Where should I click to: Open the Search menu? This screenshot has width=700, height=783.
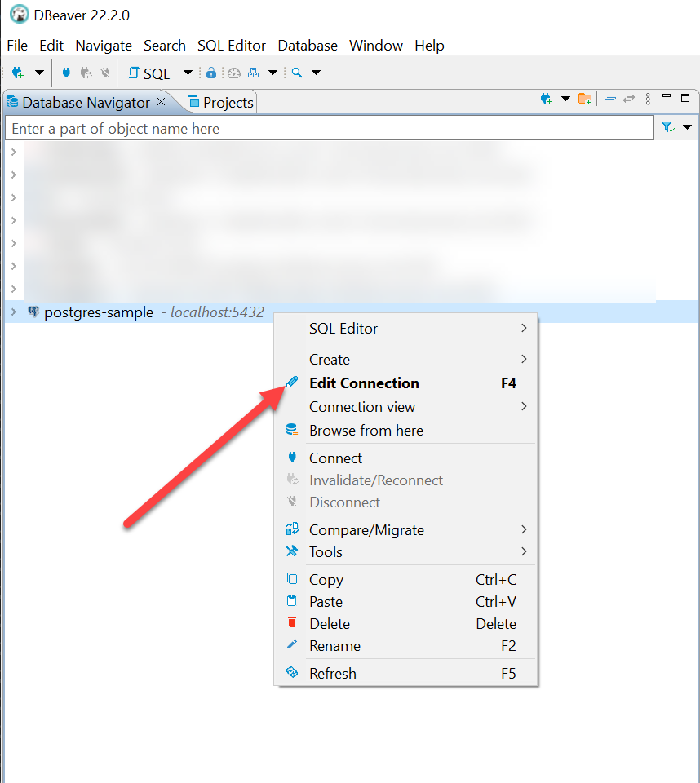[164, 46]
